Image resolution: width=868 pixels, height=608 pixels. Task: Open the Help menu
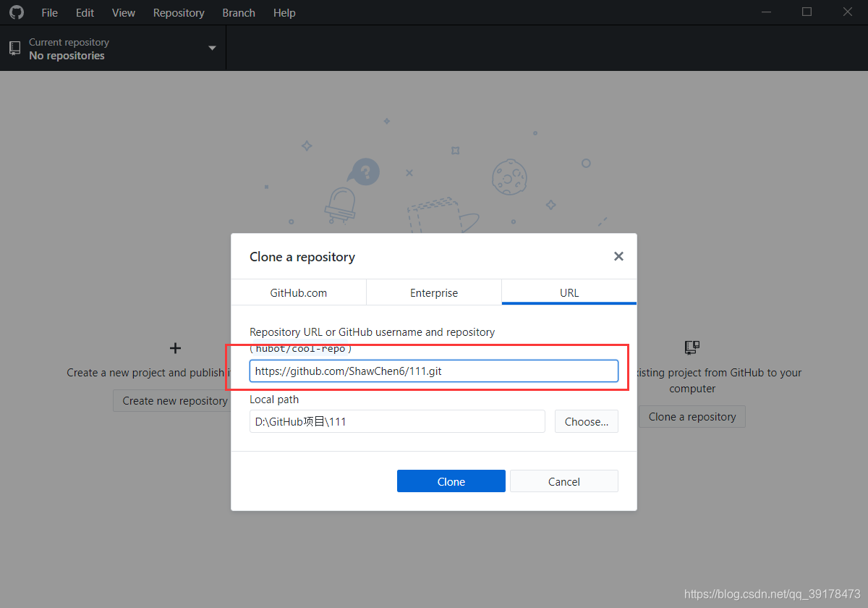pos(284,12)
